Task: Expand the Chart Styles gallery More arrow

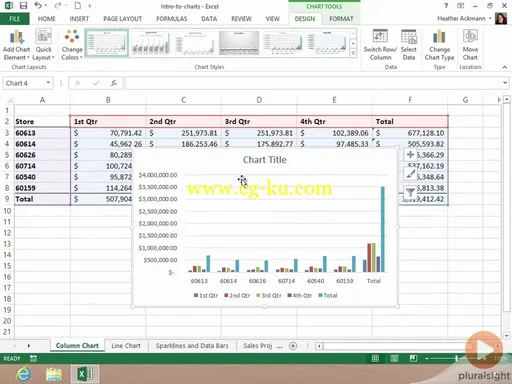Action: point(353,53)
